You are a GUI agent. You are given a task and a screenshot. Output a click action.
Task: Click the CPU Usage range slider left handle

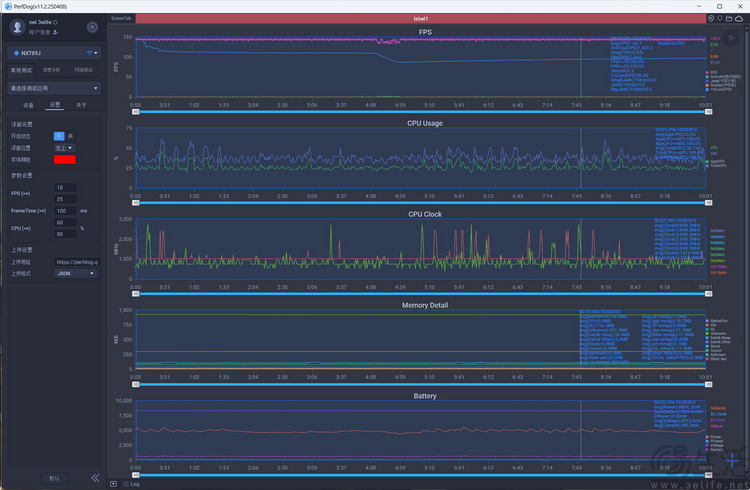(136, 203)
